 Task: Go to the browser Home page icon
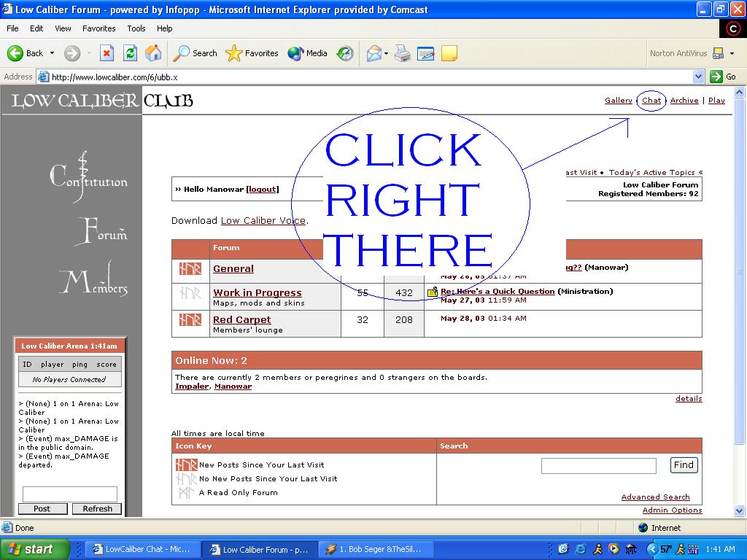click(153, 53)
